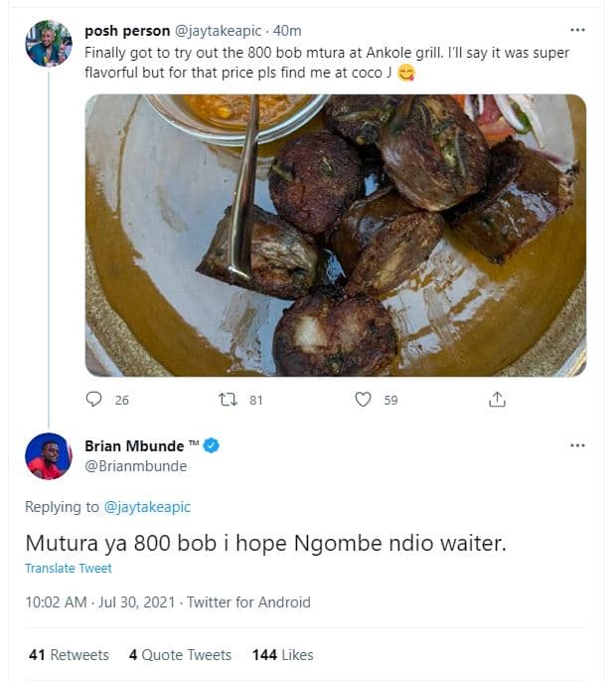
Task: Open Brian Mbunde's profile picture
Action: [x=48, y=456]
